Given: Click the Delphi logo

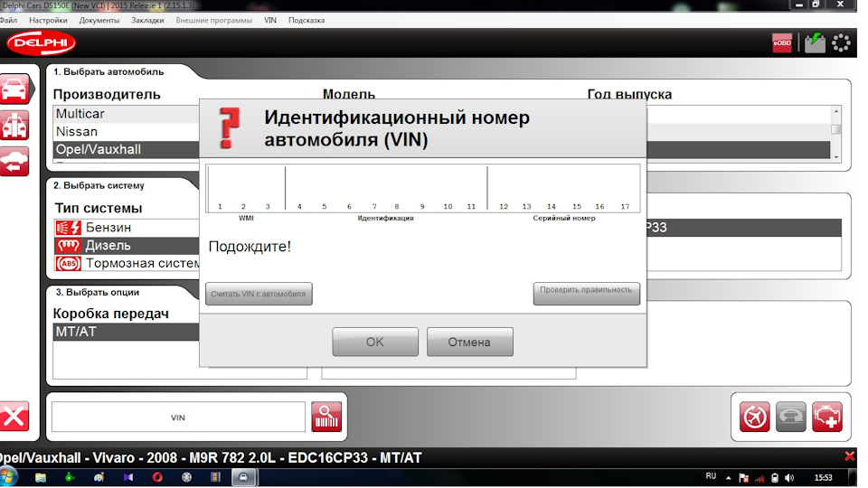Looking at the screenshot, I should point(41,43).
